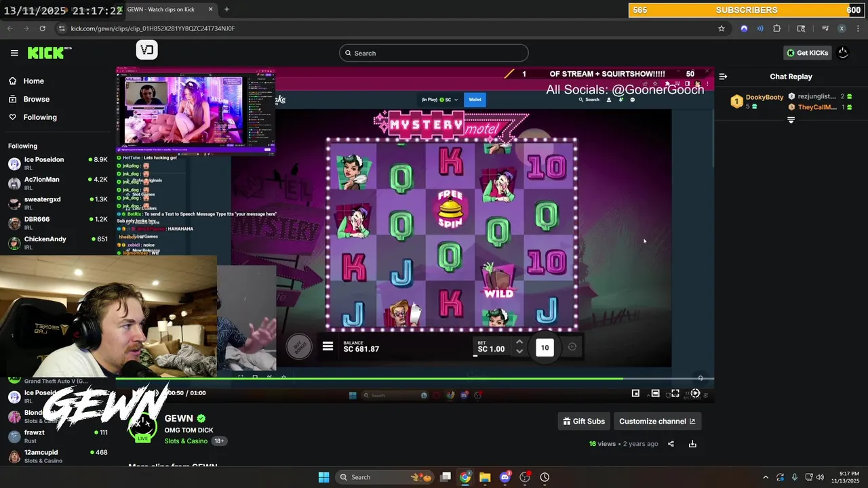
Task: Seek on the clip progress bar
Action: [x=414, y=378]
